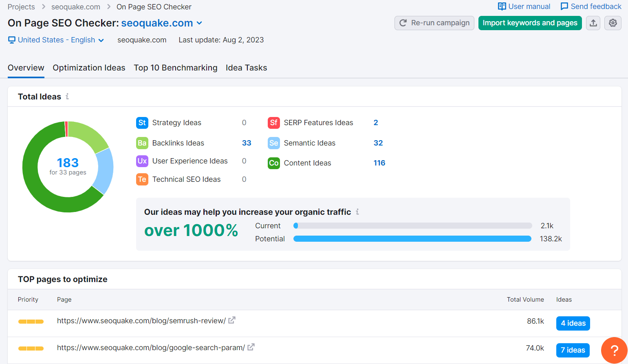Click info icon next to organic traffic heading

coord(357,212)
